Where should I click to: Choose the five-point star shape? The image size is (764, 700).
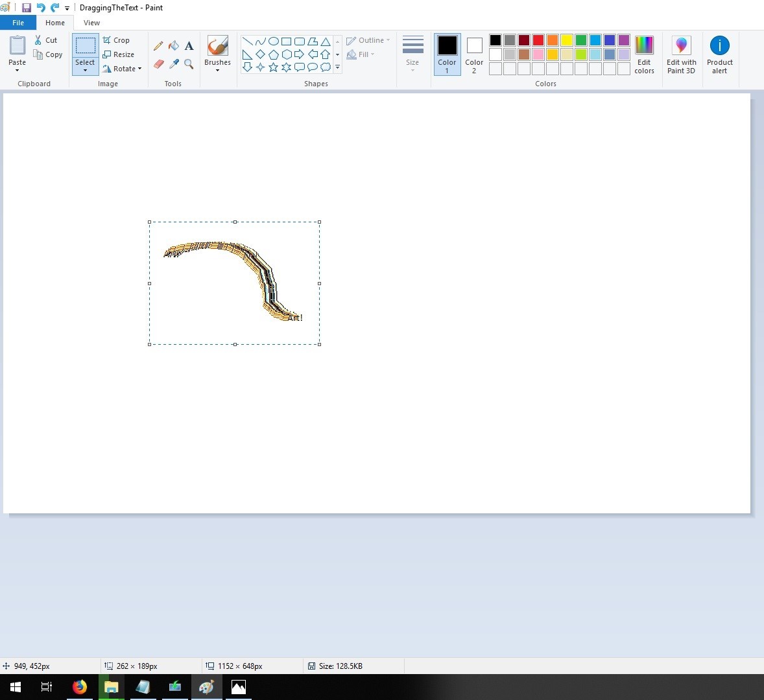click(273, 67)
